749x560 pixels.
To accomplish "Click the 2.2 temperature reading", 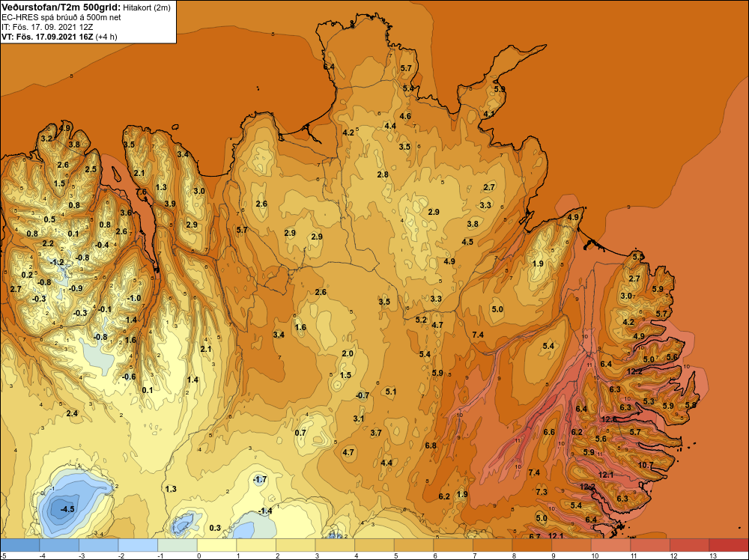I will [48, 243].
